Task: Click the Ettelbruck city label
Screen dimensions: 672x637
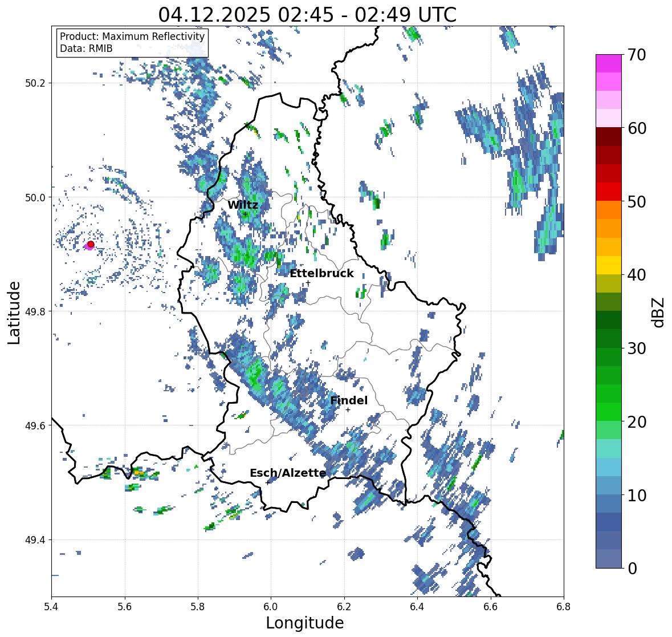Action: click(x=321, y=274)
